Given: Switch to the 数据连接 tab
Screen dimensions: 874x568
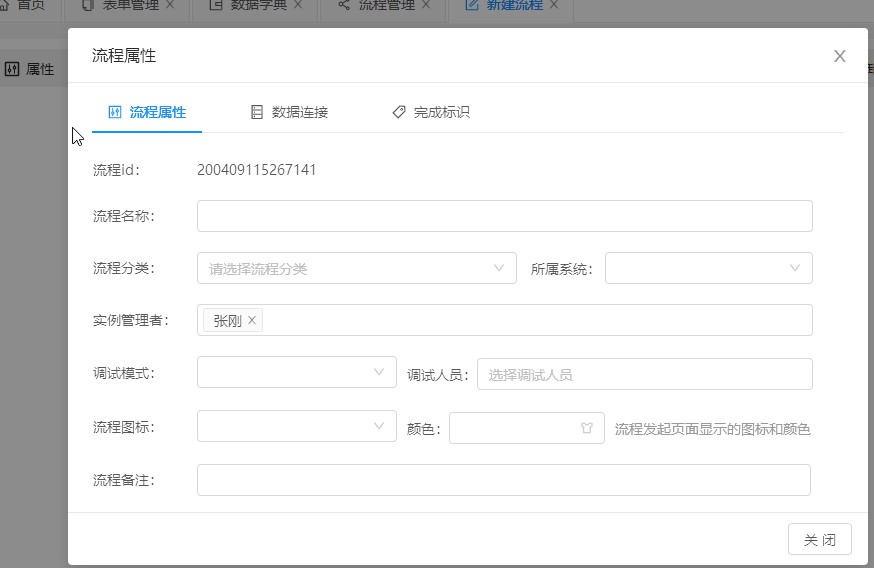Looking at the screenshot, I should pyautogui.click(x=289, y=112).
